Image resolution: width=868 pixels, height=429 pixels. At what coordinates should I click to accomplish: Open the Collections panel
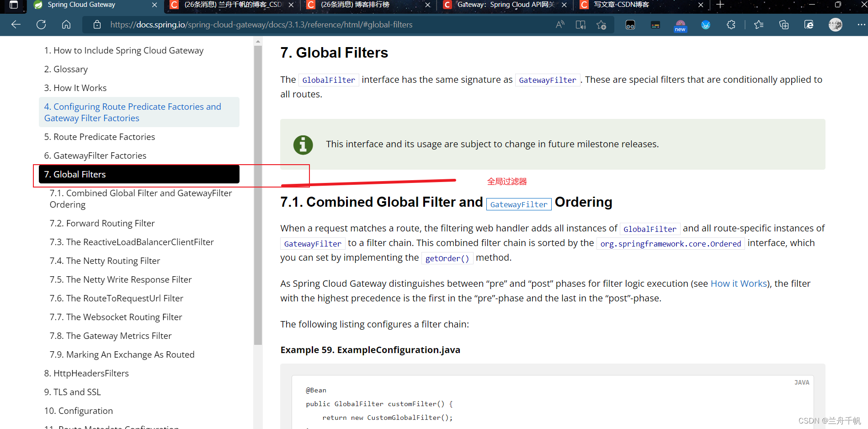pyautogui.click(x=784, y=25)
